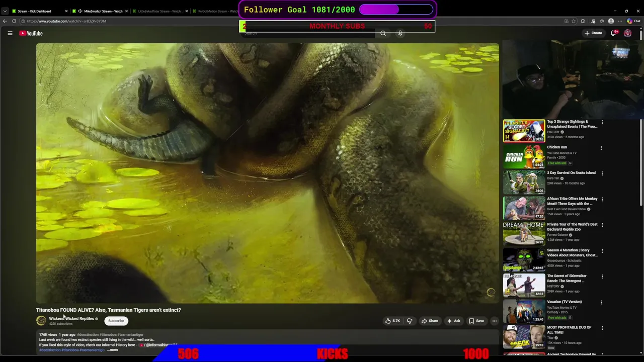Click the 176K views text
The width and height of the screenshot is (644, 362).
48,334
